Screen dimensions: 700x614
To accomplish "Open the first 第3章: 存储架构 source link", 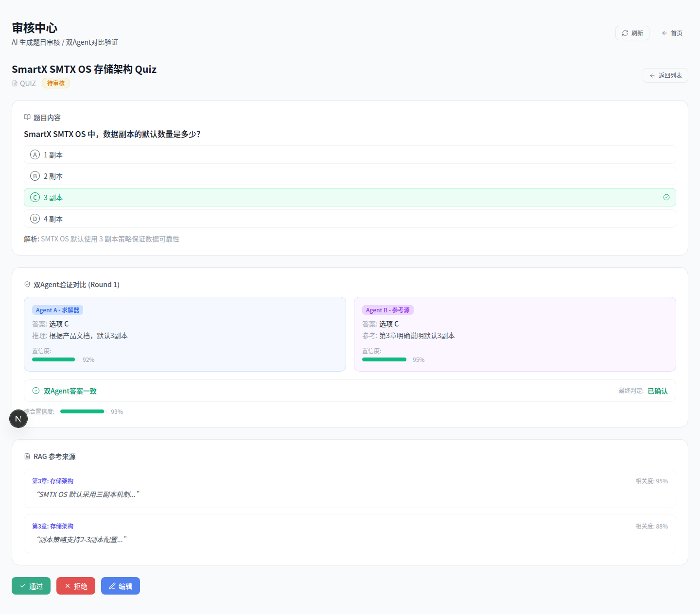I will 52,481.
